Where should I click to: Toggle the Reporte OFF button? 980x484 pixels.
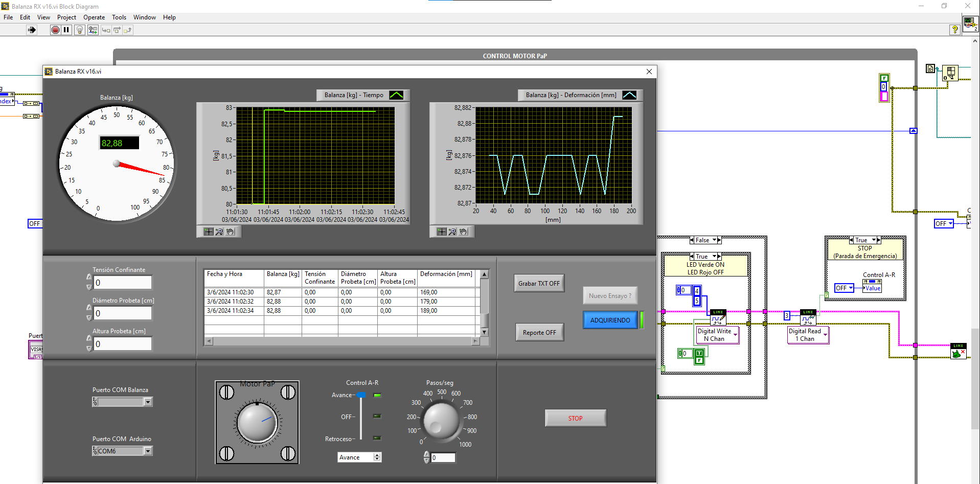click(539, 333)
